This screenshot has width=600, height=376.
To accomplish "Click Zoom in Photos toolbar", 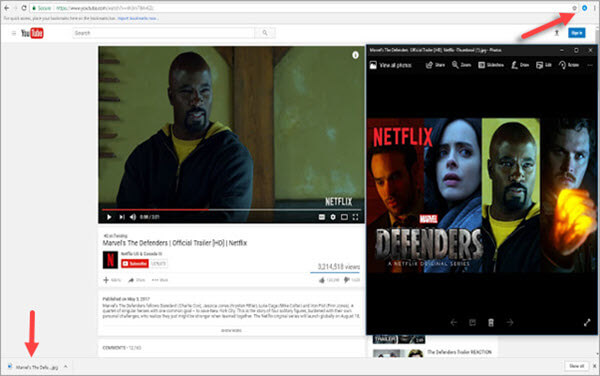I will click(461, 65).
